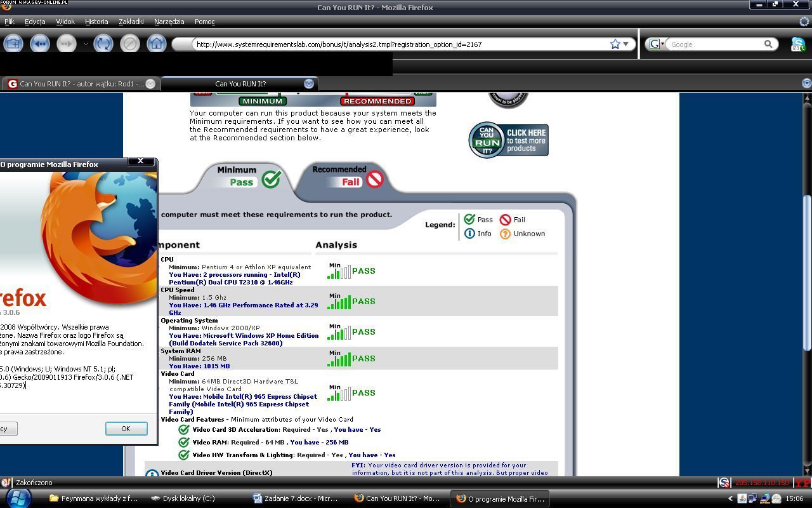Reload the page with the refresh icon
The height and width of the screenshot is (508, 812).
pos(103,44)
